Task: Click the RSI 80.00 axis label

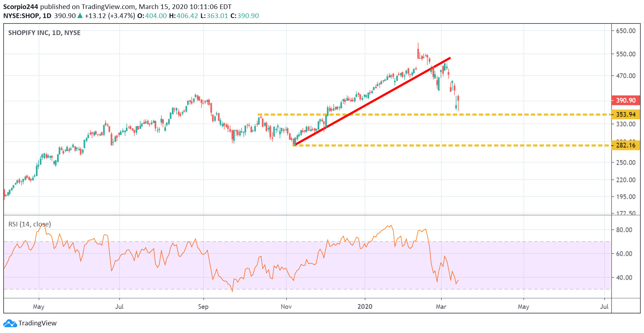Action: pyautogui.click(x=624, y=230)
